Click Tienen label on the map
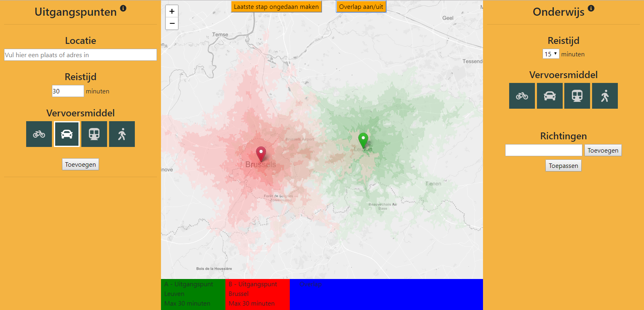The width and height of the screenshot is (644, 310). pyautogui.click(x=433, y=184)
